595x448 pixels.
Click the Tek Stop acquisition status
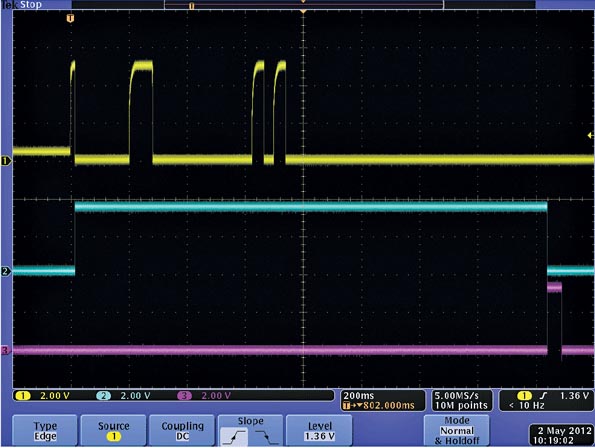coord(21,5)
